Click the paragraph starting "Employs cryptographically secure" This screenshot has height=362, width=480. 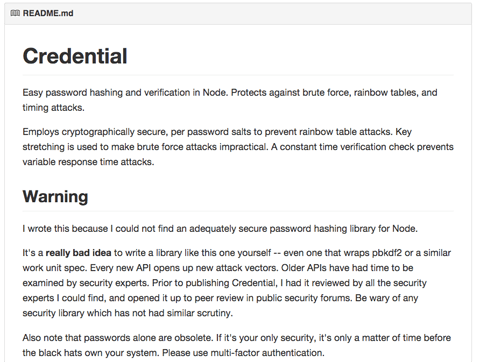[x=238, y=147]
